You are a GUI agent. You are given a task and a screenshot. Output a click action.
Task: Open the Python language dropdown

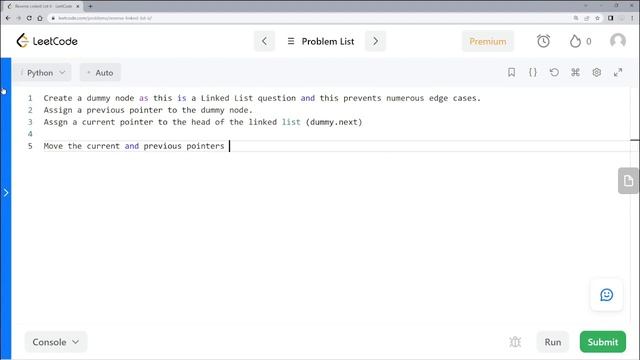[43, 73]
